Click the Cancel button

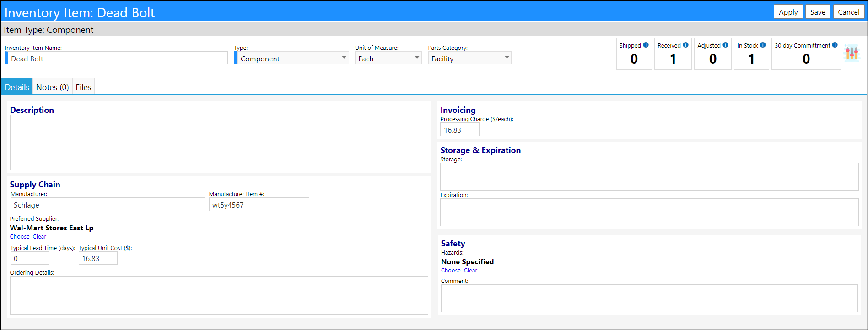click(x=849, y=12)
